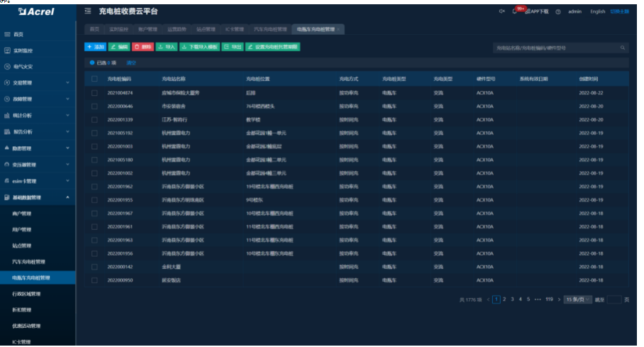This screenshot has height=347, width=644.
Task: Select the checkbox for row 2022000142
Action: tap(94, 267)
